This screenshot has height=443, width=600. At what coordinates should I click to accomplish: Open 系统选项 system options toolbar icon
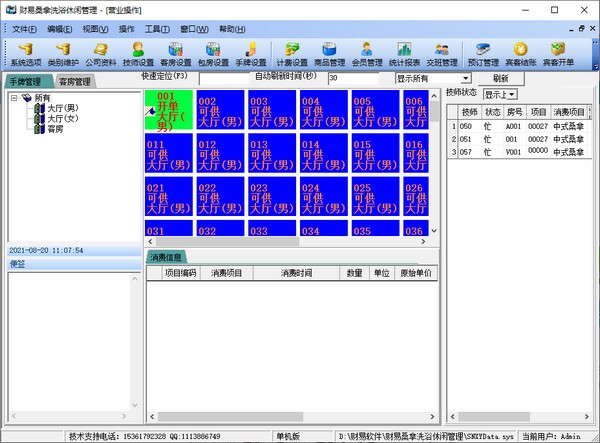[23, 52]
